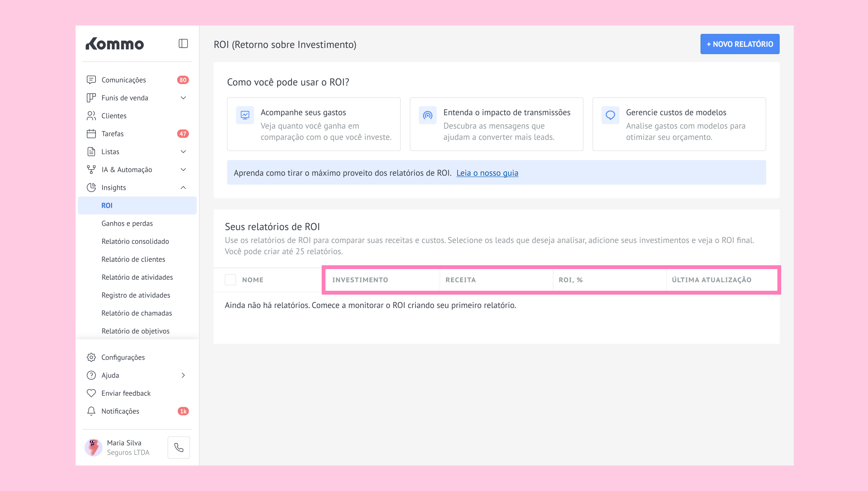Image resolution: width=868 pixels, height=491 pixels.
Task: Tick the select-all checkbox next to NOME
Action: point(230,280)
